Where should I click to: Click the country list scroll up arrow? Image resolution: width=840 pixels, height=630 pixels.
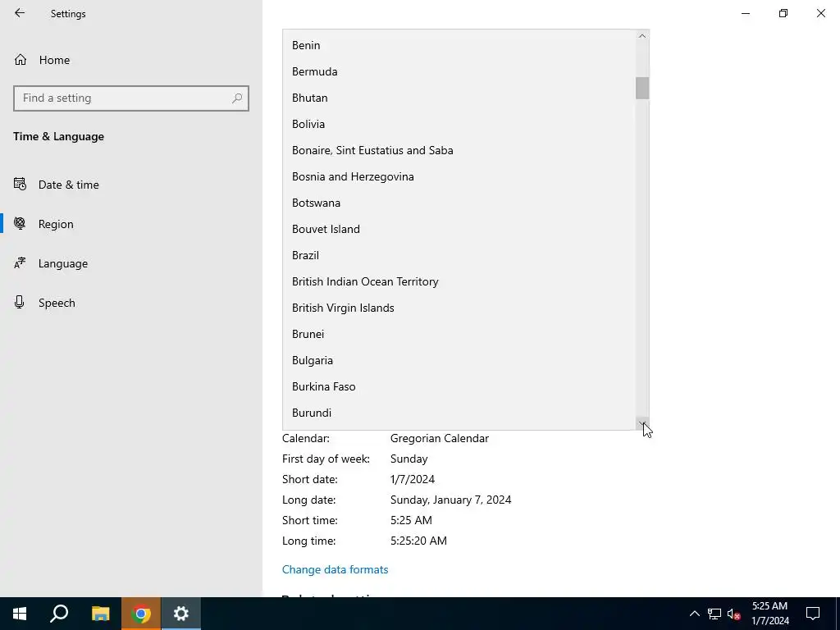click(x=642, y=36)
